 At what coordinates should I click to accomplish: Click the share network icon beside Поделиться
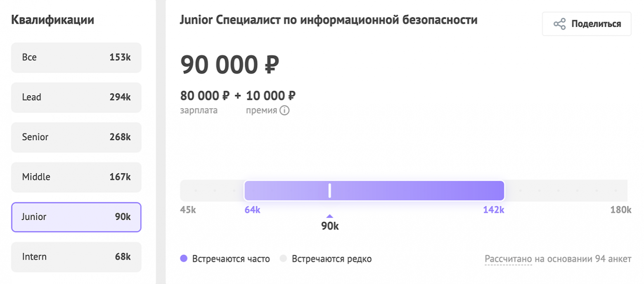coord(559,24)
